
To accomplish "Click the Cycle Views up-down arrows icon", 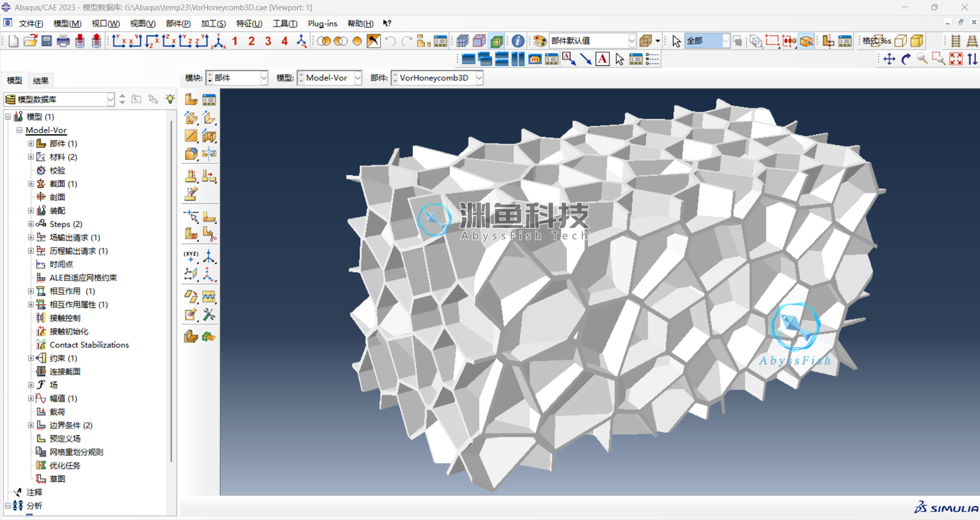I will pyautogui.click(x=973, y=59).
